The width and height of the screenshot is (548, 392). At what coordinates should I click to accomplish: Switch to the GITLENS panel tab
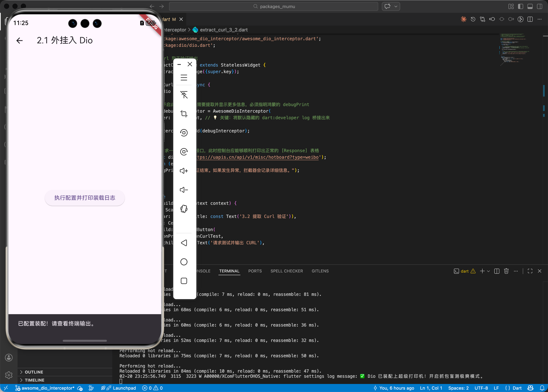point(320,271)
